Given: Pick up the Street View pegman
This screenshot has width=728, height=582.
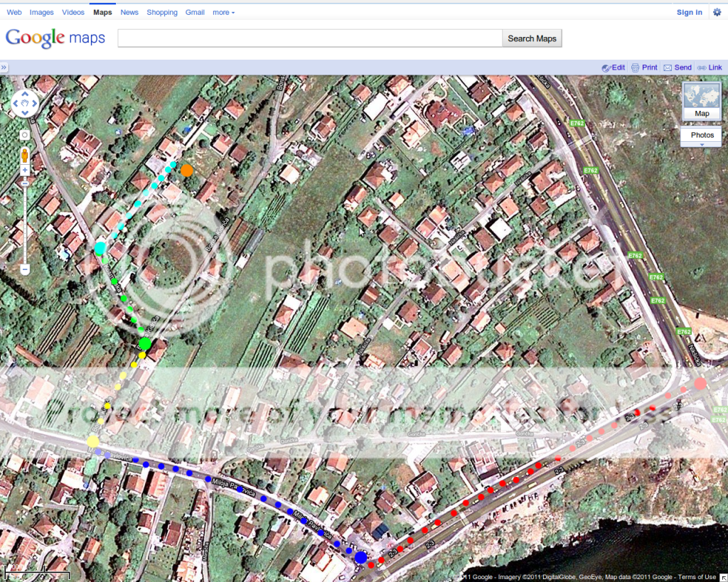Looking at the screenshot, I should tap(25, 154).
